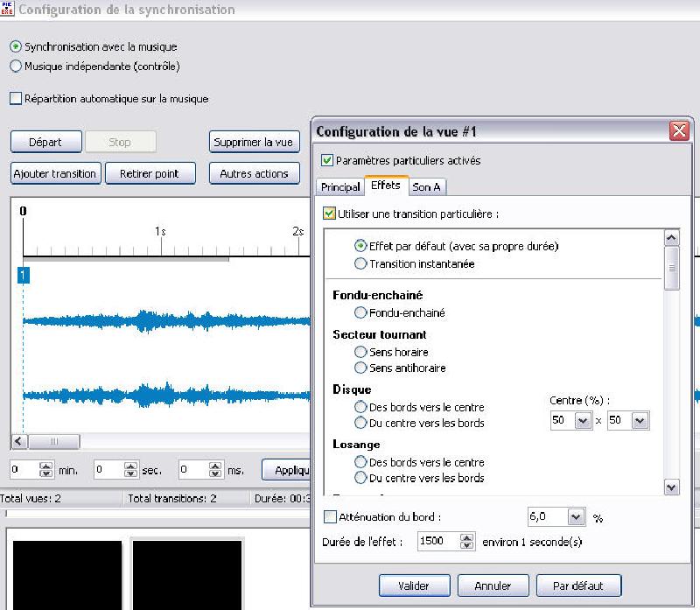Click the Par défaut button

(x=578, y=585)
